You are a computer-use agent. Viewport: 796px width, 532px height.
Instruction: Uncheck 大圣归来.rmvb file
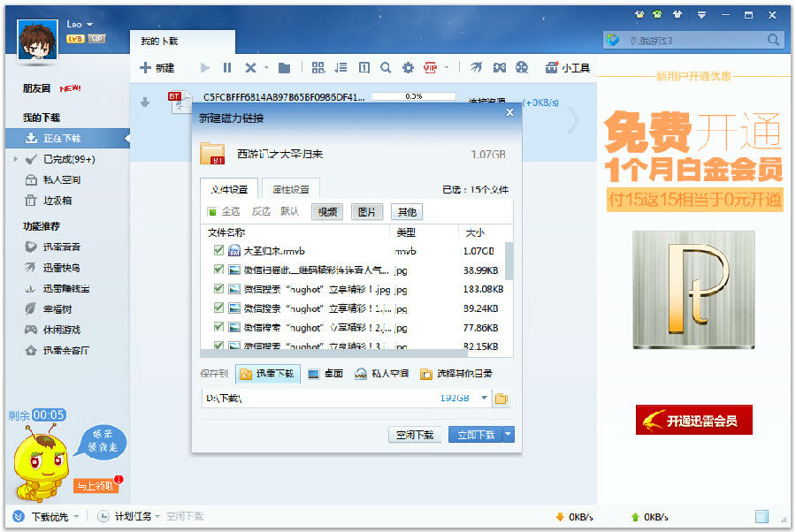(x=218, y=250)
